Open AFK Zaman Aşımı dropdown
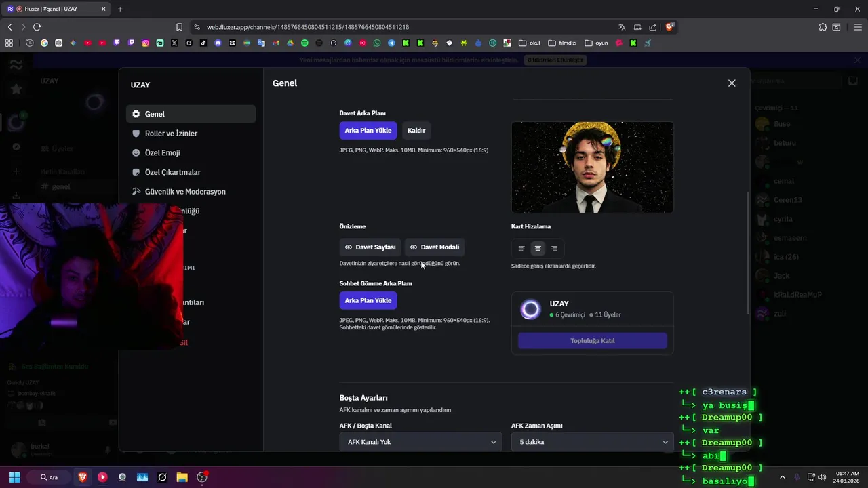This screenshot has width=868, height=488. pos(592,442)
